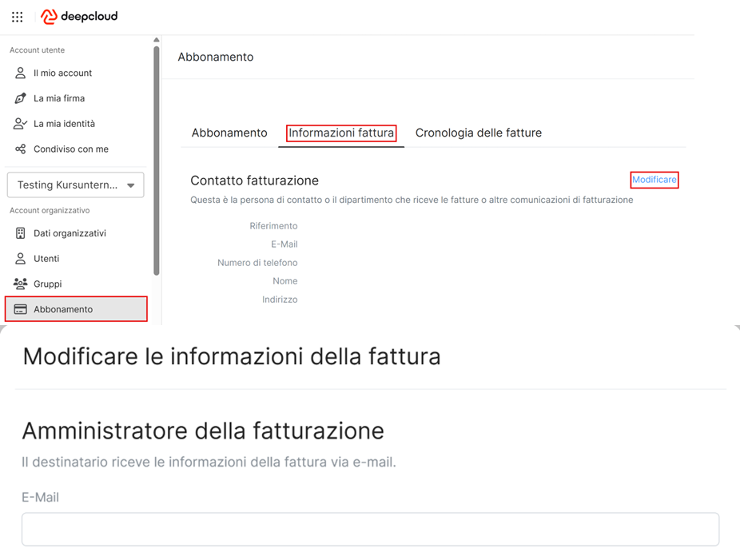Click the Utenti person icon
The image size is (740, 560).
tap(21, 259)
